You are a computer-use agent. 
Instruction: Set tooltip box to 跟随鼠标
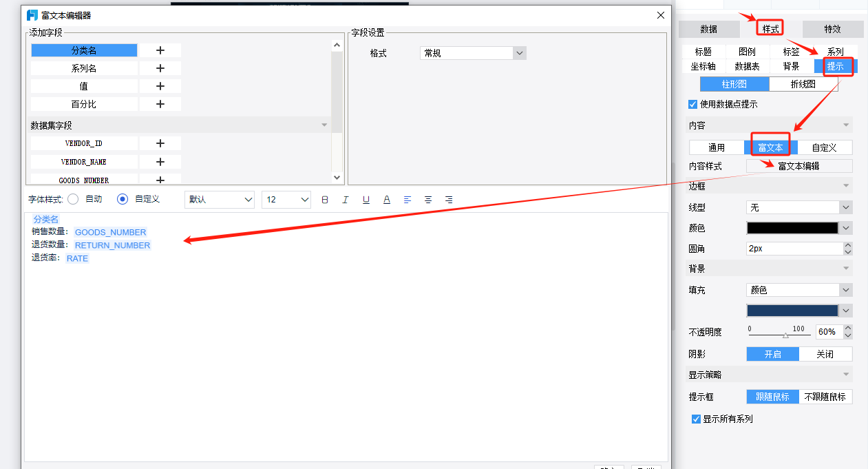click(773, 397)
